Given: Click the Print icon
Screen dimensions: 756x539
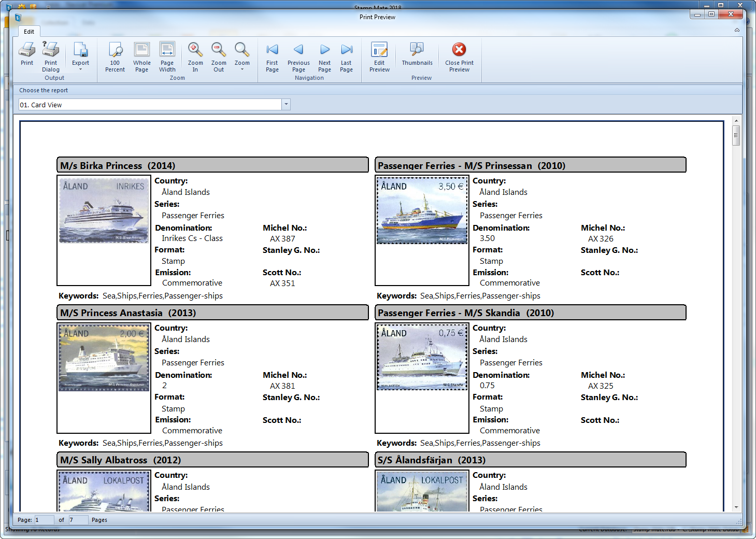Looking at the screenshot, I should click(27, 54).
